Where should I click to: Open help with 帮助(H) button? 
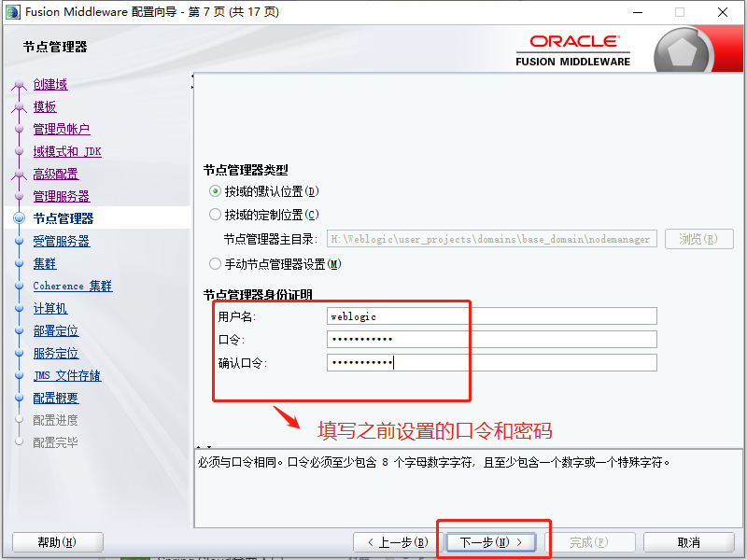click(x=57, y=542)
